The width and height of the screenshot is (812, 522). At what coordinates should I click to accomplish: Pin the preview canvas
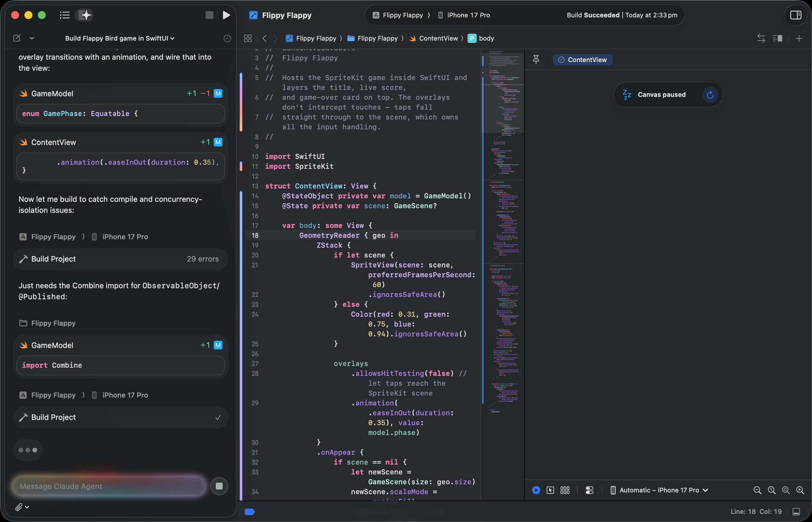tap(536, 60)
